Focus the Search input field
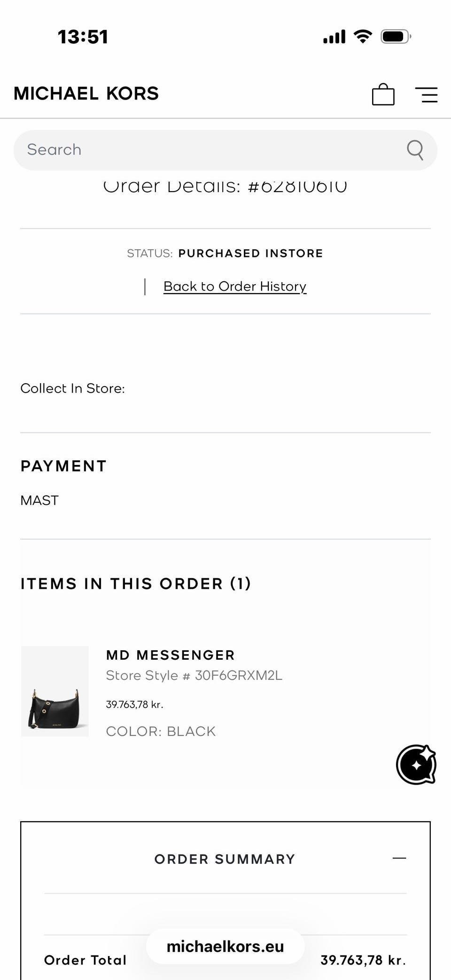The width and height of the screenshot is (451, 980). tap(207, 150)
